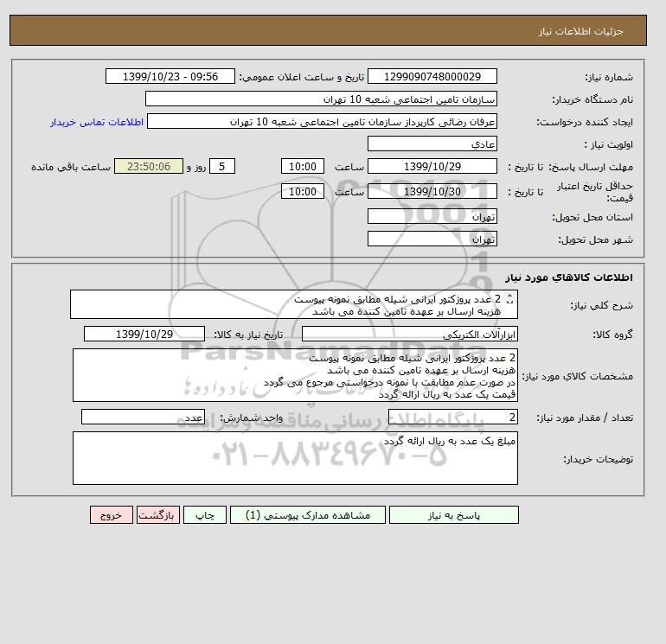This screenshot has height=644, width=666.
Task: Click the request creator field عرفان رضائی
Action: pyautogui.click(x=322, y=121)
